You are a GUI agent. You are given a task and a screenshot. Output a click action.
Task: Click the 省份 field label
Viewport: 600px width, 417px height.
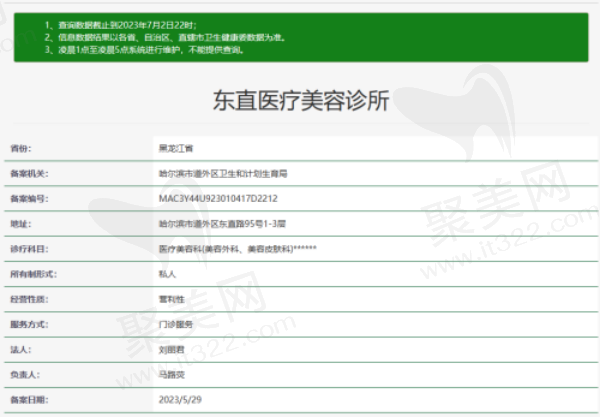pos(21,148)
